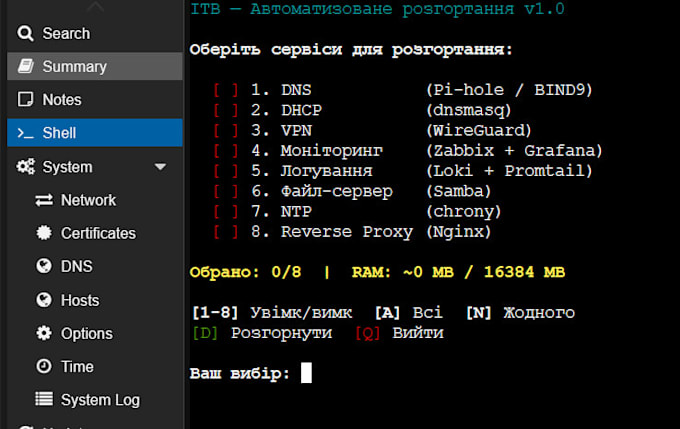Click the checkbox for 2. DHCP
The width and height of the screenshot is (680, 429).
(x=226, y=110)
